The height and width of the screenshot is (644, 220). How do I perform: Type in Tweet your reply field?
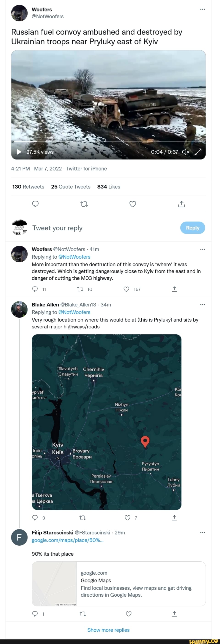coord(100,228)
